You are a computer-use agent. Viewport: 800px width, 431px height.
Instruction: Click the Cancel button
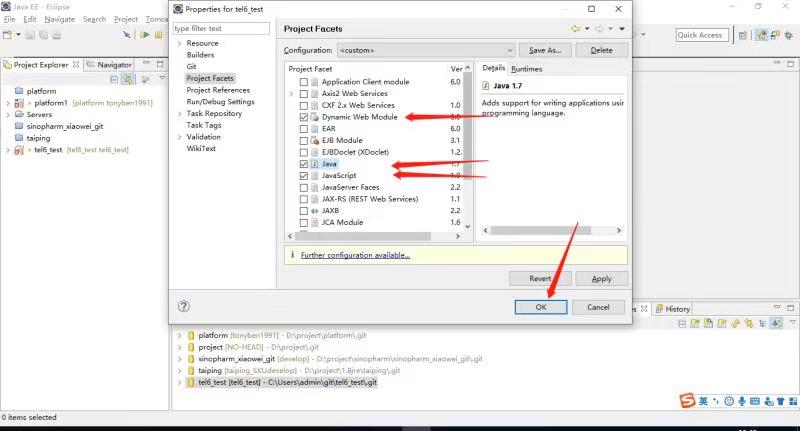pos(598,307)
